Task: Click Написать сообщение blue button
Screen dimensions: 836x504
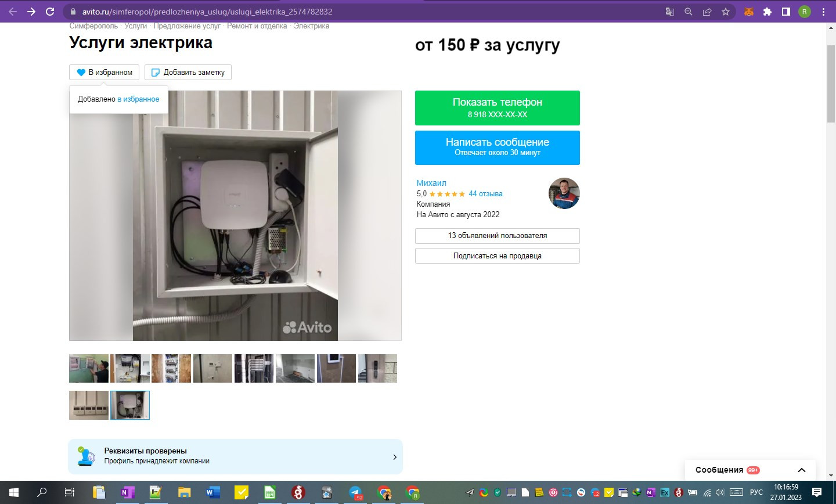Action: (x=498, y=147)
